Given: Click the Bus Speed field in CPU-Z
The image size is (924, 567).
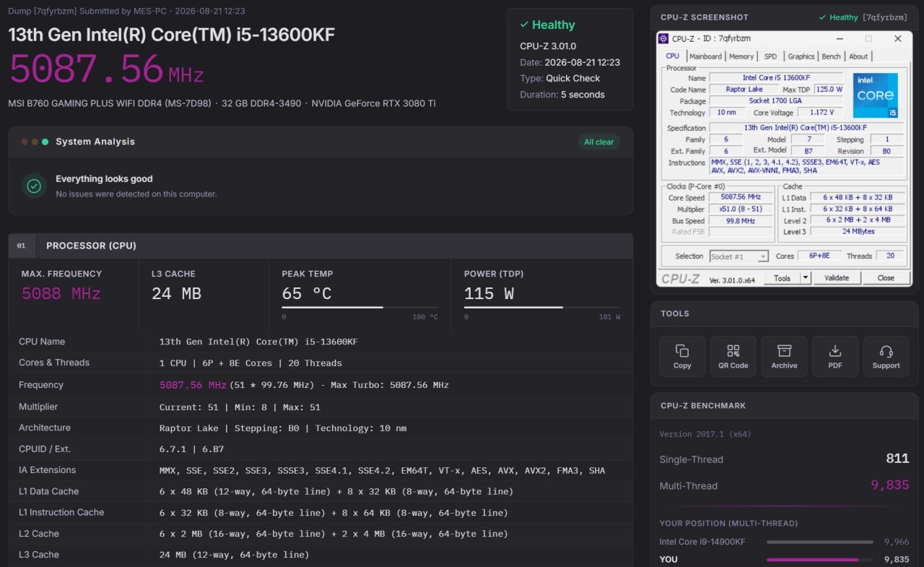Looking at the screenshot, I should (741, 220).
